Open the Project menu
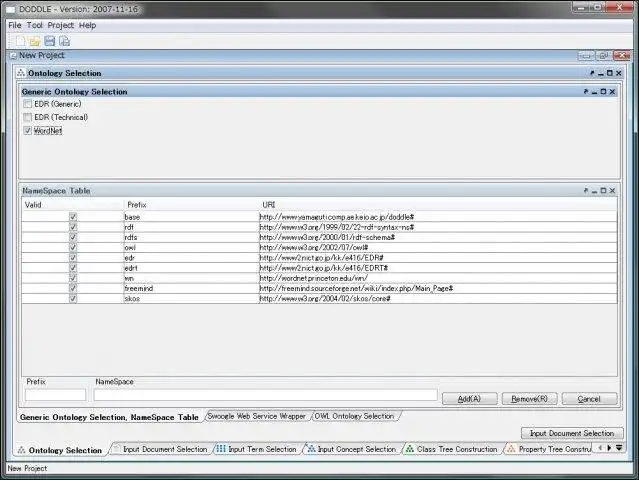639x480 pixels. click(61, 25)
